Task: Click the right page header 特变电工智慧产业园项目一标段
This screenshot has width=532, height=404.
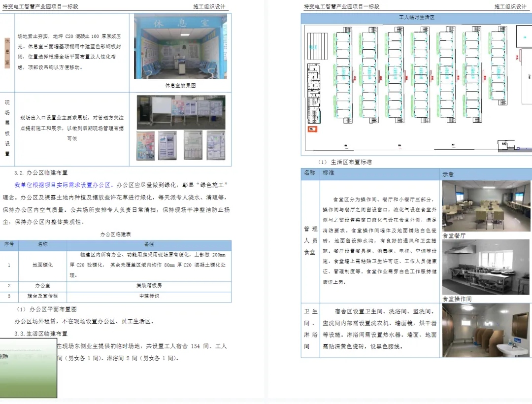Action: coord(342,6)
